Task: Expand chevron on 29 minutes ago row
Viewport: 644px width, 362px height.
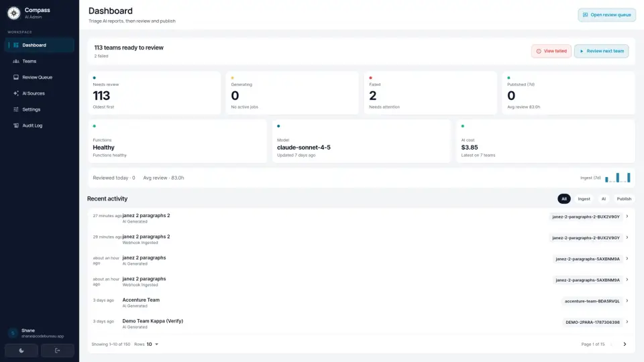Action: click(x=627, y=237)
